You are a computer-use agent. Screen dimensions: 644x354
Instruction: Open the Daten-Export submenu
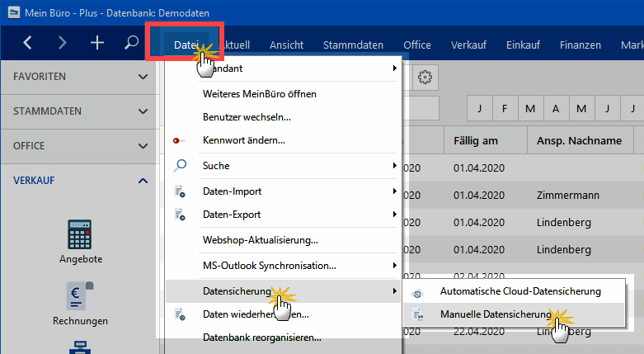point(283,215)
